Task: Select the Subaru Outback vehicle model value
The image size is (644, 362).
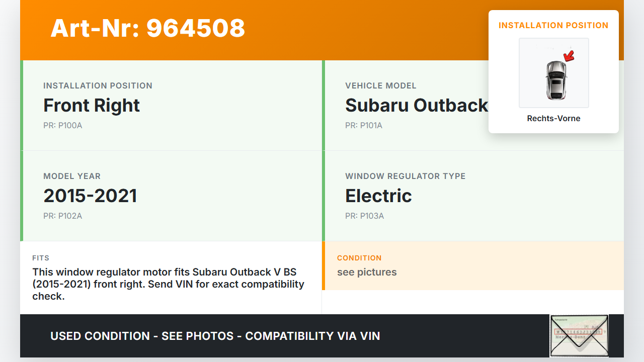Action: [416, 106]
